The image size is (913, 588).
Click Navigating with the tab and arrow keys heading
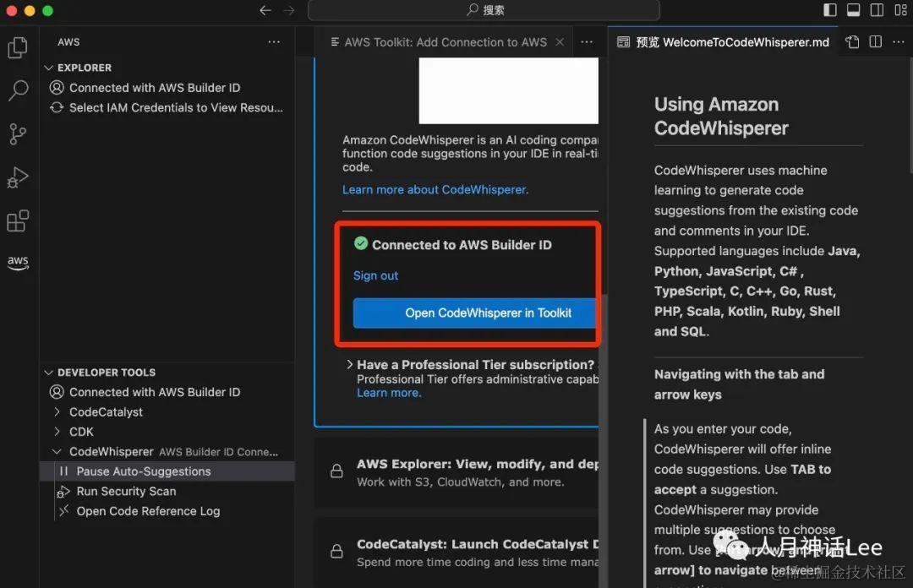(739, 384)
